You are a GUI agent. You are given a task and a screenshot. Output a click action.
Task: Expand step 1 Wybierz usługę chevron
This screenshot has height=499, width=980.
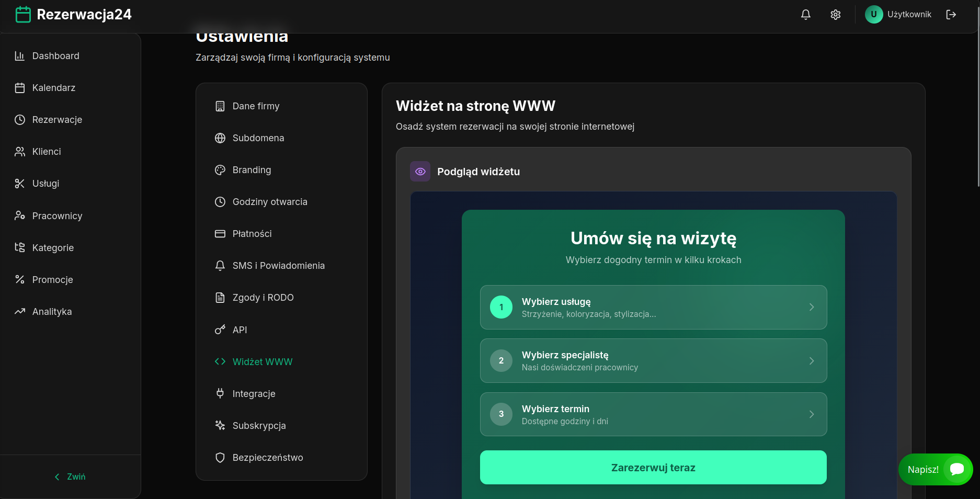tap(812, 307)
